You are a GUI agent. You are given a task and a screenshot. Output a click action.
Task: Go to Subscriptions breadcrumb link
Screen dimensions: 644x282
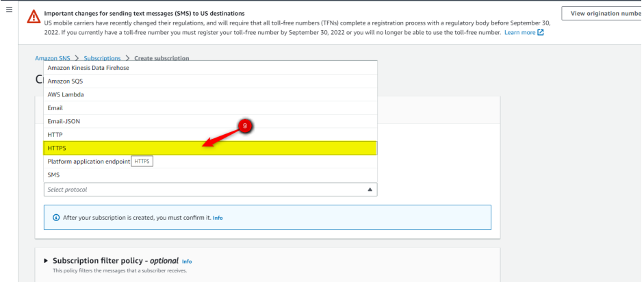pos(102,58)
